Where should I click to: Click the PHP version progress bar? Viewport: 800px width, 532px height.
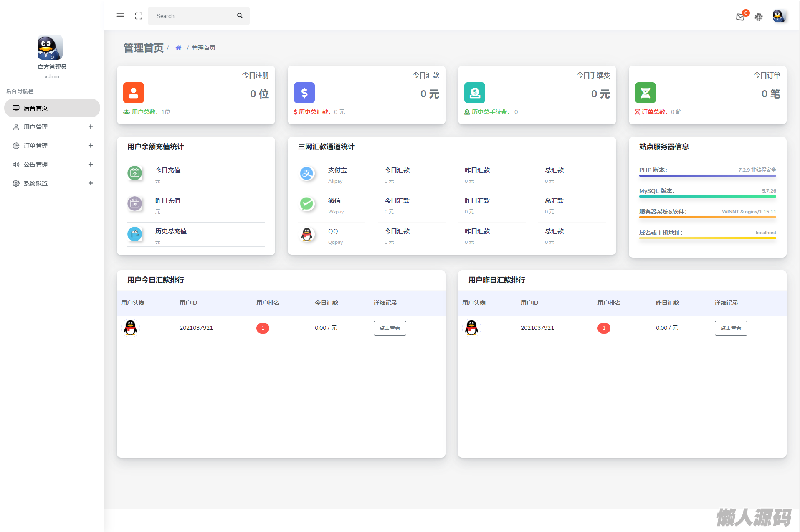(x=707, y=176)
